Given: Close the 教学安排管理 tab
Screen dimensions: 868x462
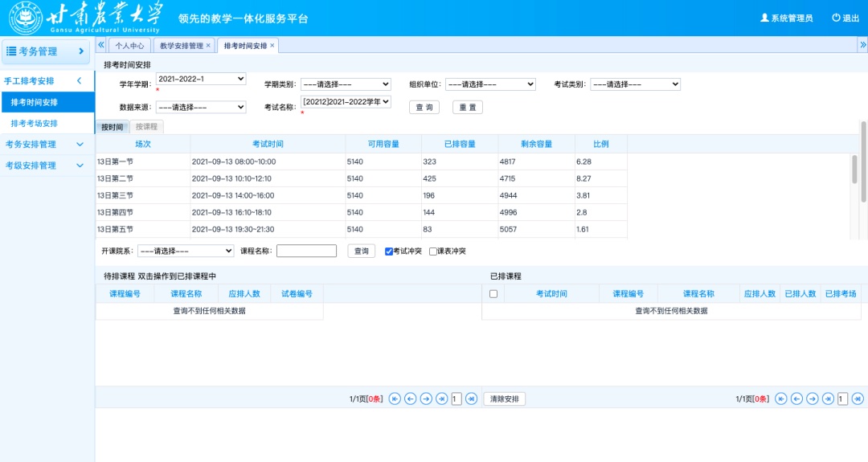Looking at the screenshot, I should [x=208, y=46].
